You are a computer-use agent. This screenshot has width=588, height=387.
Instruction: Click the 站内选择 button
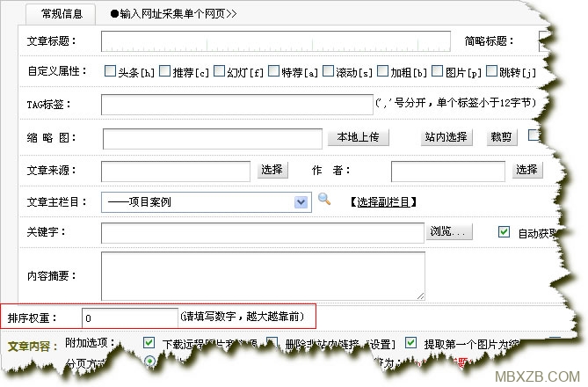coord(446,137)
